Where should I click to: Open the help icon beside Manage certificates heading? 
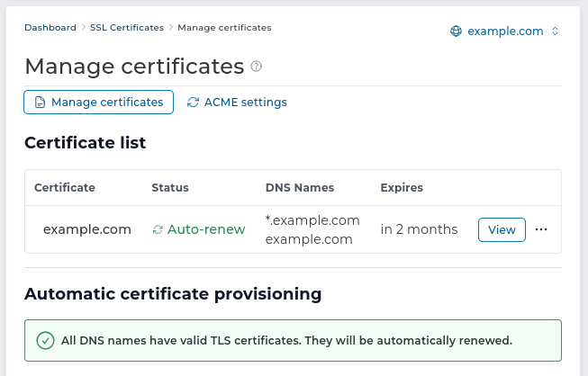[256, 67]
